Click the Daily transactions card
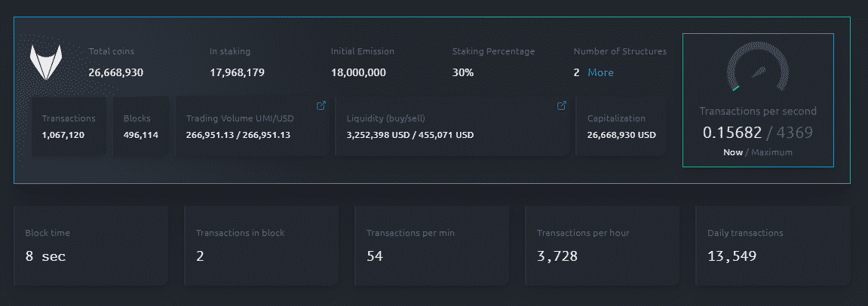 pyautogui.click(x=772, y=246)
